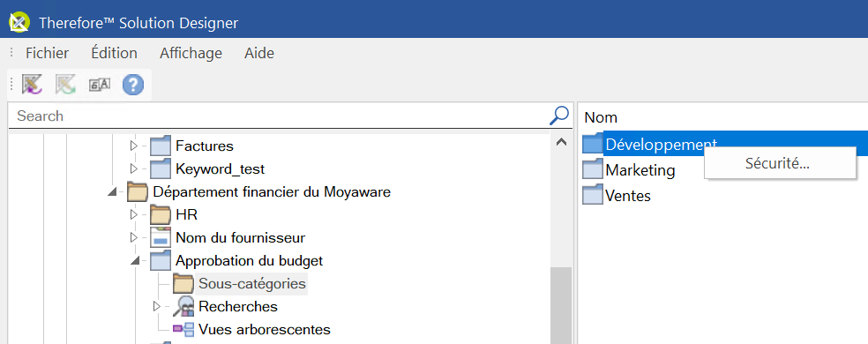Click the language translation toolbar icon
Screen dimensions: 868x344
point(100,85)
